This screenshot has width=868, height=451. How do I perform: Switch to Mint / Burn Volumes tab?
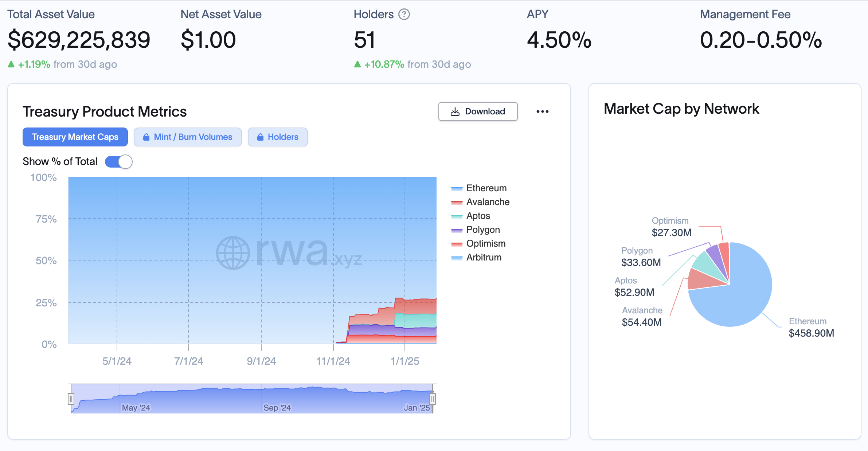tap(193, 137)
